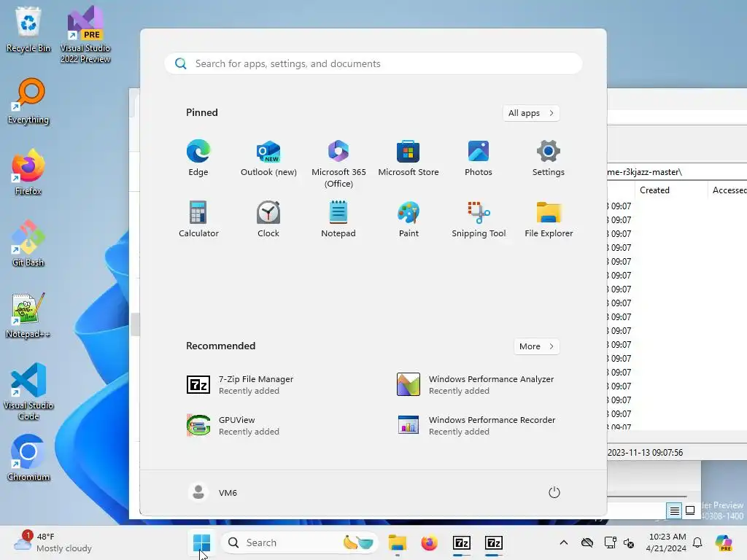Open the weather widget showing 48°F
This screenshot has width=747, height=560.
tap(53, 542)
